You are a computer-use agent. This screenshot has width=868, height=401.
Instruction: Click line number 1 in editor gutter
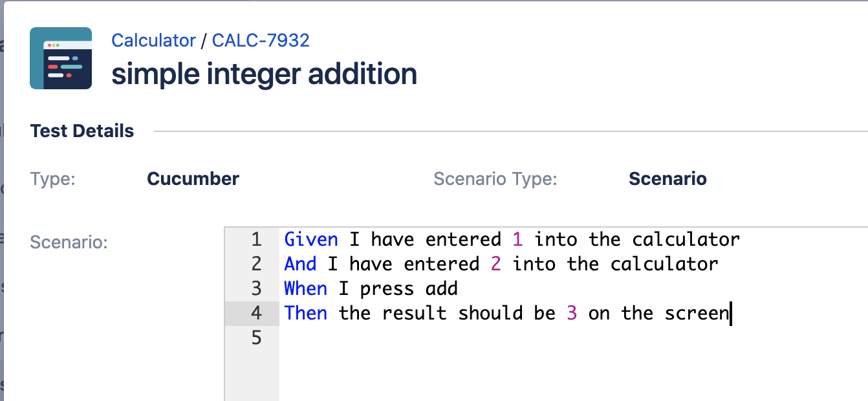click(x=256, y=239)
